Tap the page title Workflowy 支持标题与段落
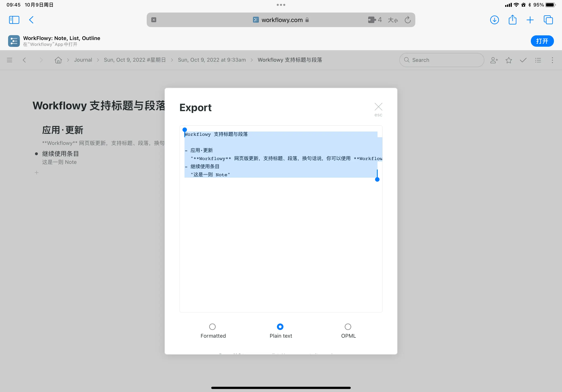The width and height of the screenshot is (562, 392). coord(99,106)
